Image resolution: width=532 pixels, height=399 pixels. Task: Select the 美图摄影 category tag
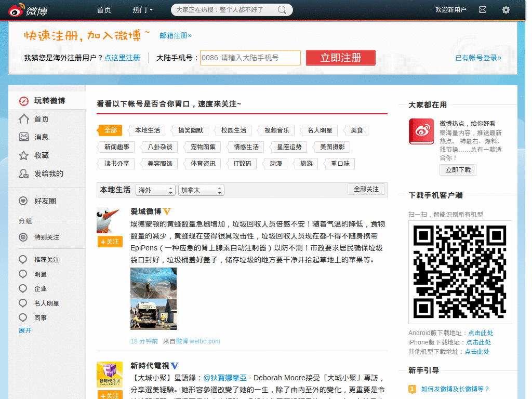coord(332,147)
